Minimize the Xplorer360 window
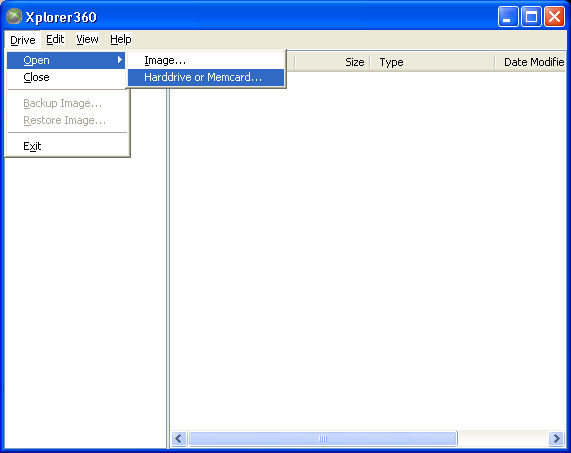The image size is (571, 453). pyautogui.click(x=508, y=17)
